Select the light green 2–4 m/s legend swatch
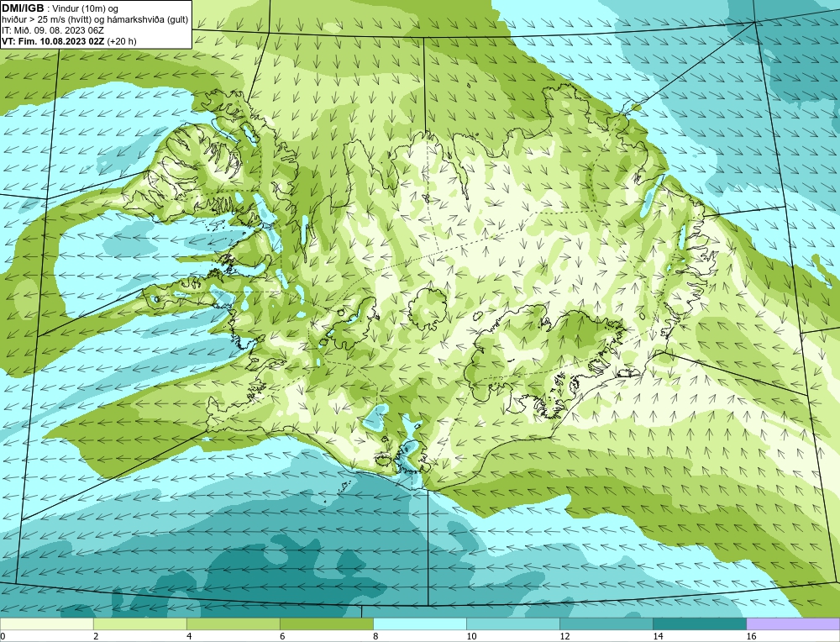Image resolution: width=840 pixels, height=642 pixels. pos(139,624)
